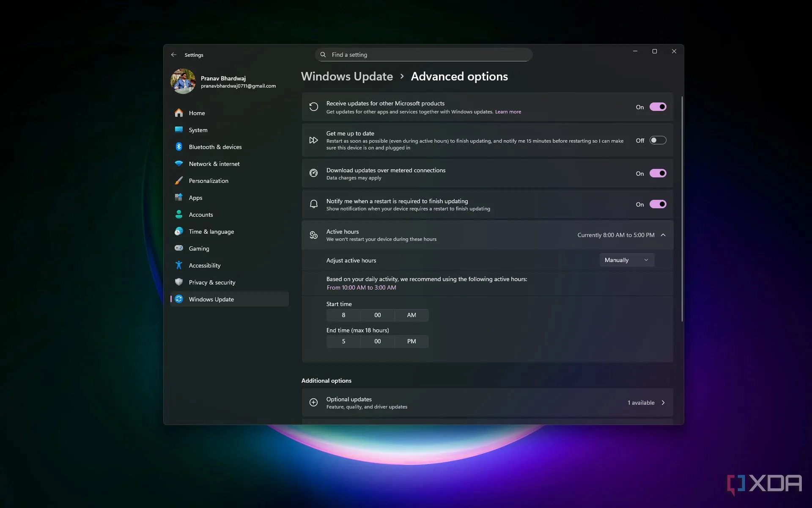Viewport: 812px width, 508px height.
Task: Click the Accessibility figure icon
Action: pyautogui.click(x=179, y=265)
